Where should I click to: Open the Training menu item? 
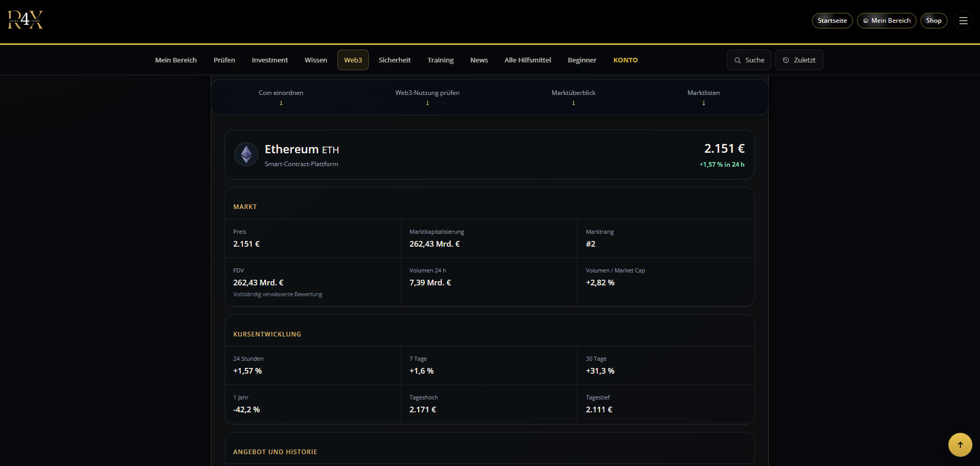[x=440, y=60]
